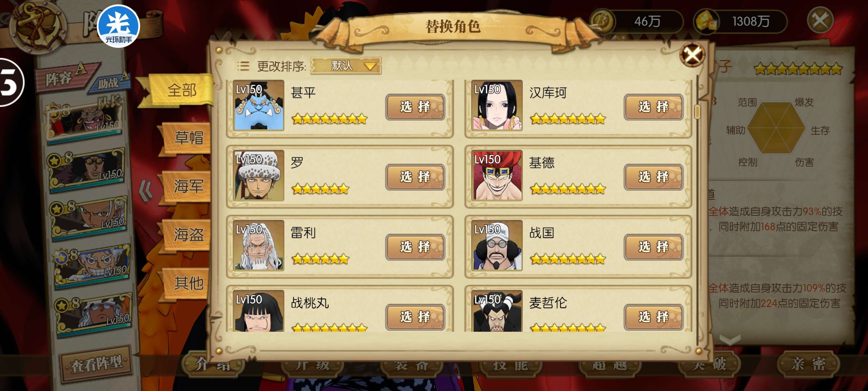Screen dimensions: 868x391
Task: Click the gold coin currency icon
Action: [x=602, y=21]
